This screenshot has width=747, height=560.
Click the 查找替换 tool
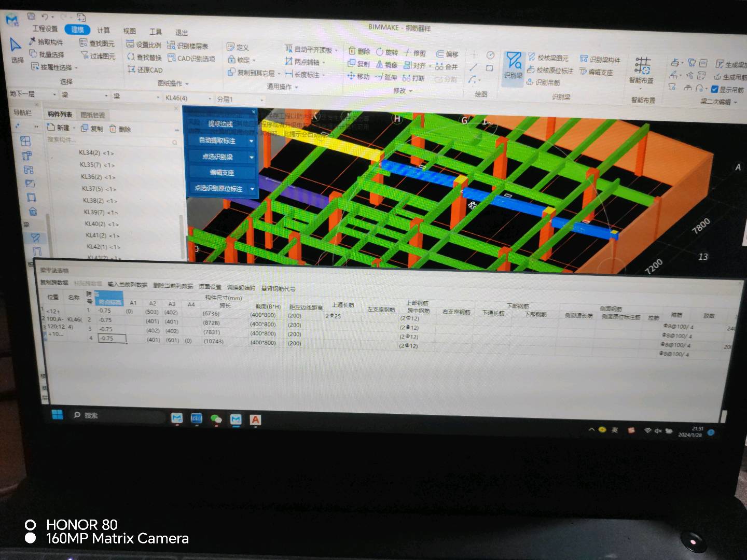click(x=145, y=57)
